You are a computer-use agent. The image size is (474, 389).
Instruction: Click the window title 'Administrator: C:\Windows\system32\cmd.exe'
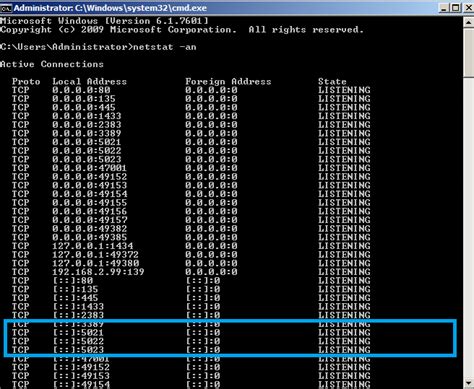point(110,8)
